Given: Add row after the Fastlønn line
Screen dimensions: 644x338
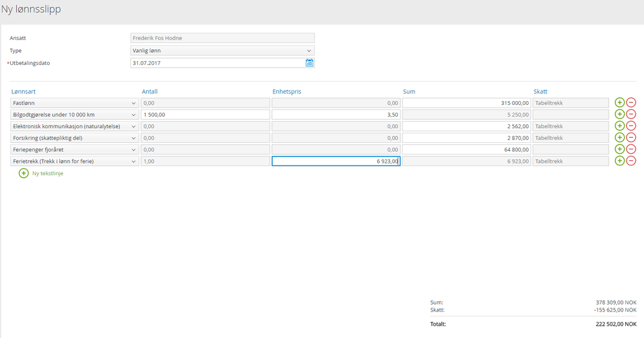Looking at the screenshot, I should click(620, 103).
